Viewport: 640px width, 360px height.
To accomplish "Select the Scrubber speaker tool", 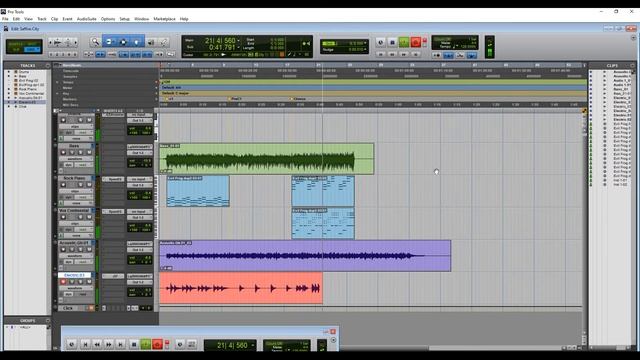I will [151, 42].
